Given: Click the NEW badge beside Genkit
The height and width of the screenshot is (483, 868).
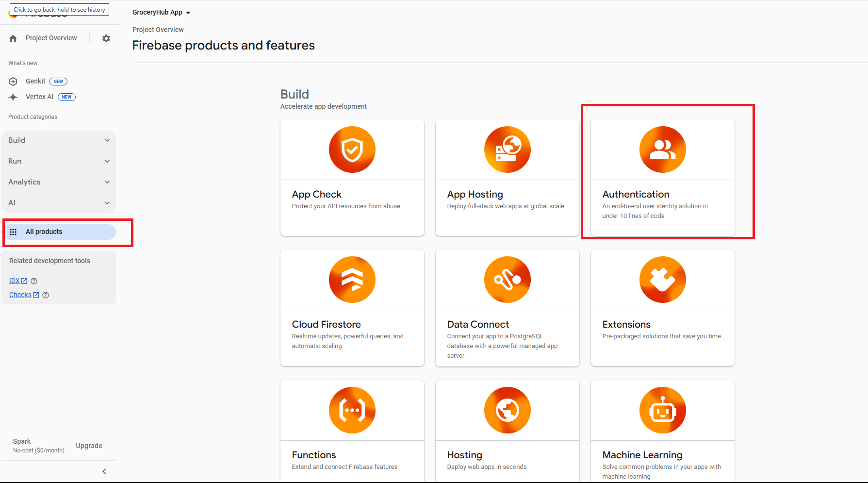Looking at the screenshot, I should (x=58, y=82).
